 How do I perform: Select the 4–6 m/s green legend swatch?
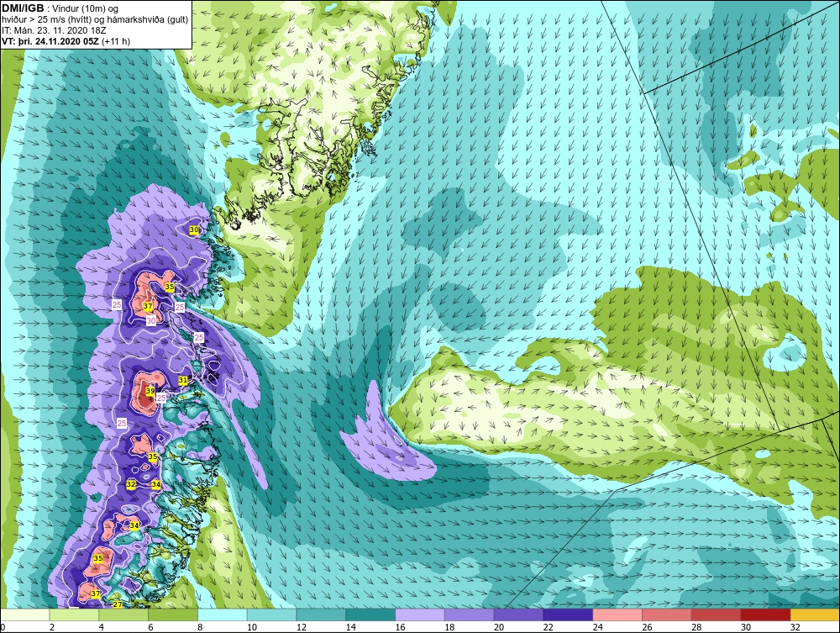[123, 615]
